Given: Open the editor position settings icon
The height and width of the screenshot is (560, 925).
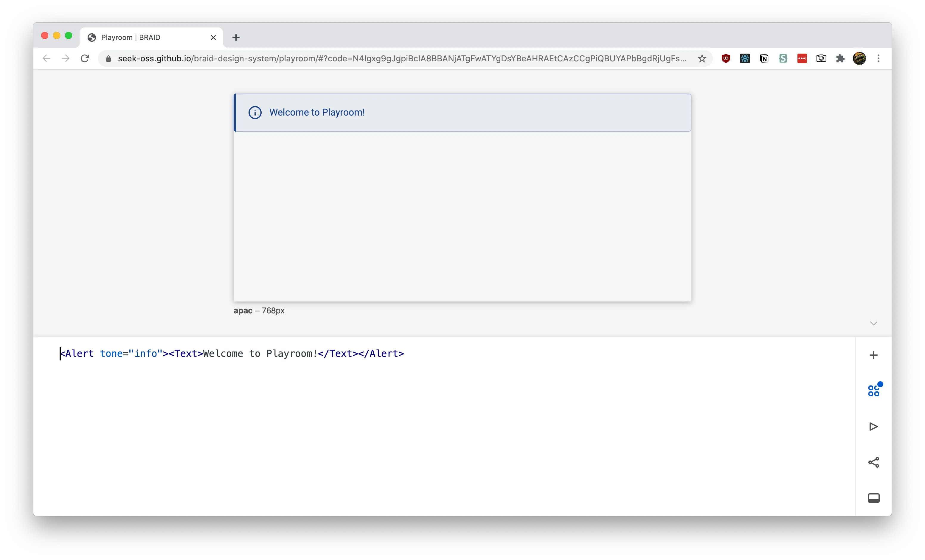Looking at the screenshot, I should pos(873,498).
